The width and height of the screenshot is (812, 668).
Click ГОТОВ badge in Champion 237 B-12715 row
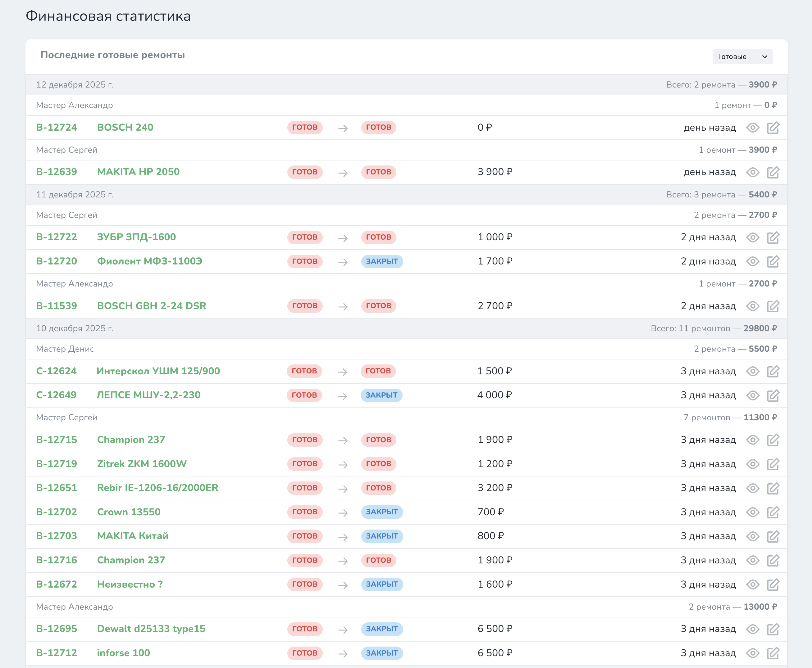click(x=304, y=440)
